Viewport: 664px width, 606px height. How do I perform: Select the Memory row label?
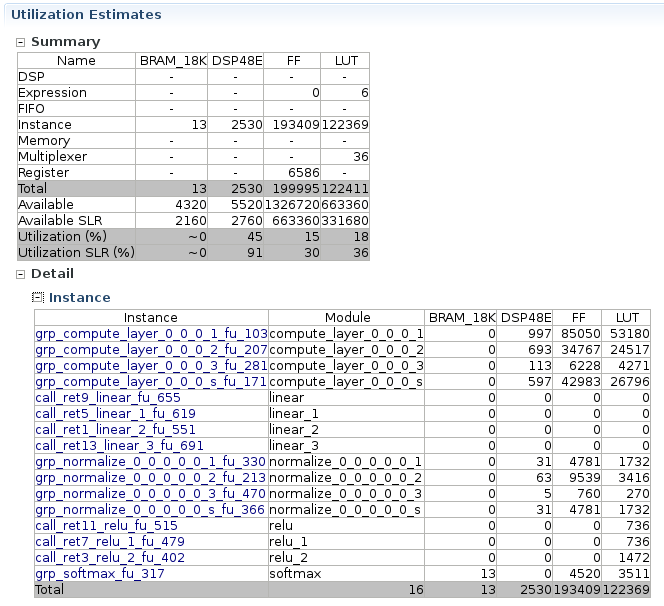[44, 141]
